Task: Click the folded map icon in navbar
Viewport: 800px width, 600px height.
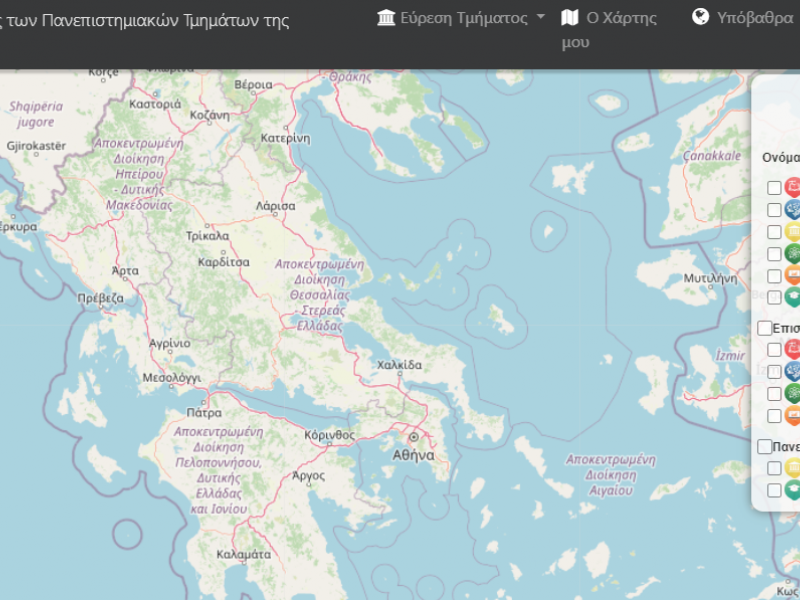Action: (570, 18)
